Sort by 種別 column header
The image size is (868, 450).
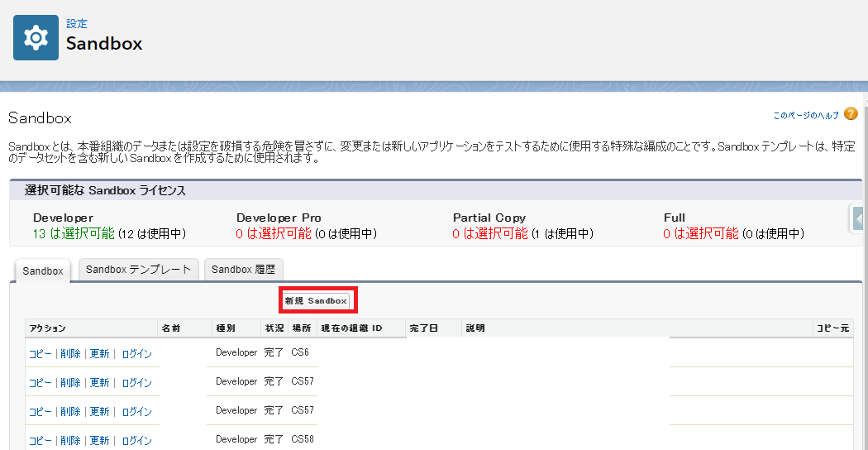pyautogui.click(x=236, y=328)
